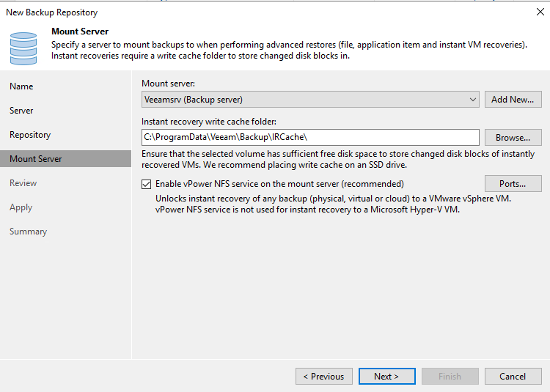Proceed by clicking Next
Viewport: 550px width, 392px height.
pyautogui.click(x=386, y=377)
